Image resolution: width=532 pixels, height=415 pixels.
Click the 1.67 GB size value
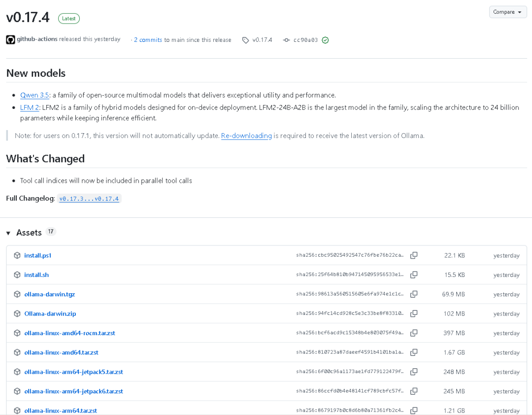tap(454, 352)
